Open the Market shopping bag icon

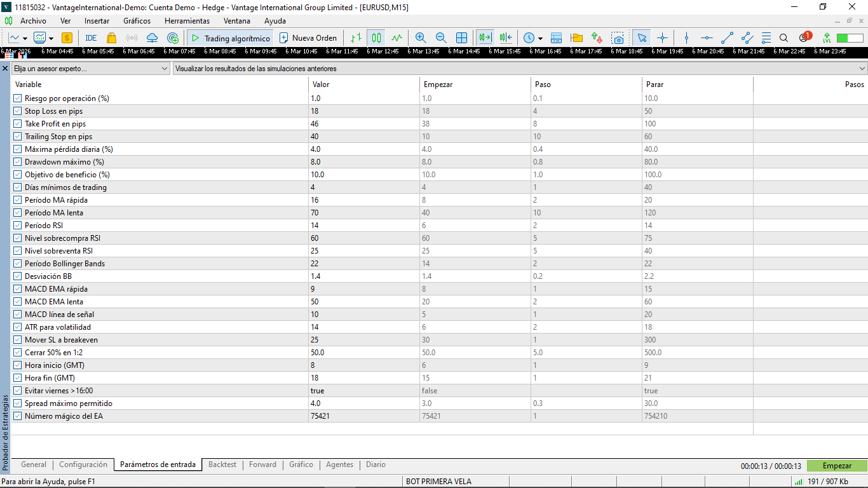click(x=112, y=38)
